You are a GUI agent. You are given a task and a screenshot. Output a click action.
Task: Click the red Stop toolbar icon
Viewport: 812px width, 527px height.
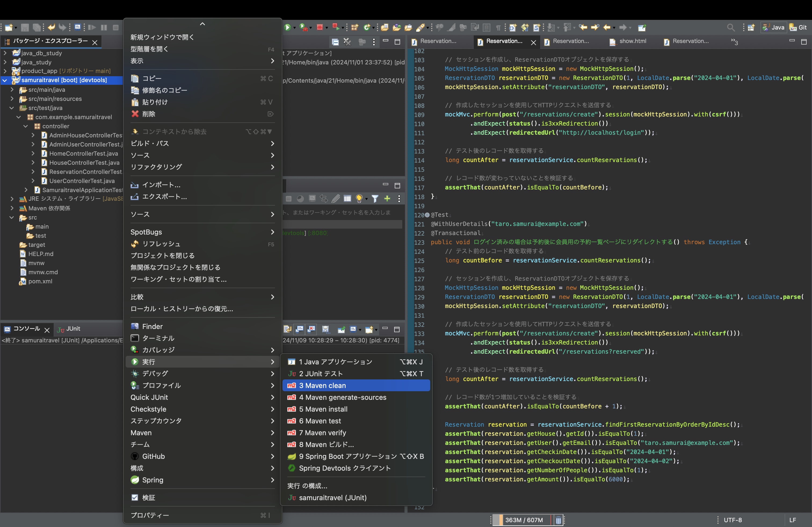point(319,27)
